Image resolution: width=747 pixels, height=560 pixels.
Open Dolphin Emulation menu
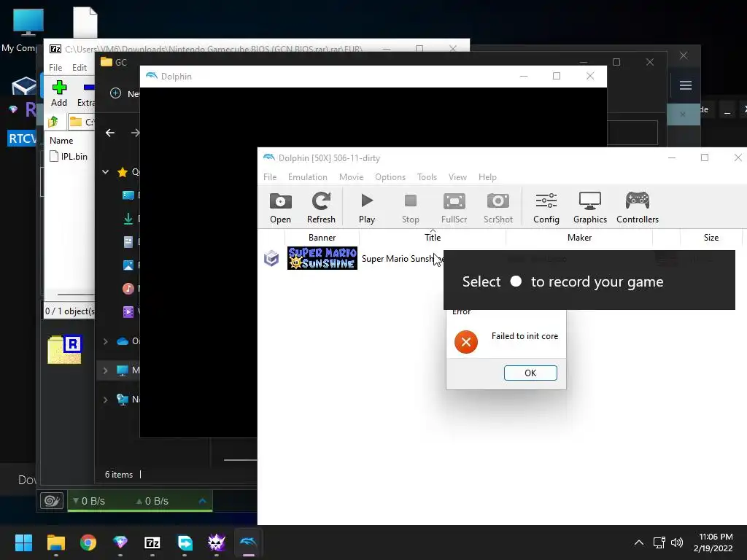pyautogui.click(x=307, y=176)
